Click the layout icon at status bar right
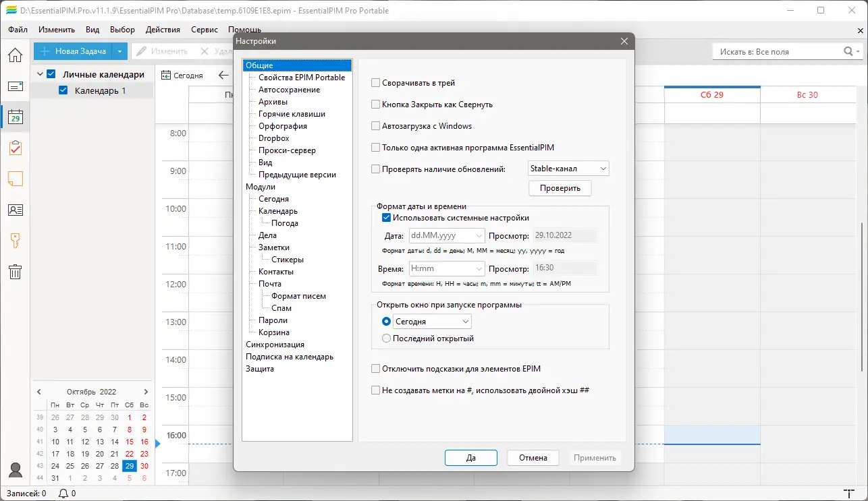The height and width of the screenshot is (501, 868). coord(848,494)
